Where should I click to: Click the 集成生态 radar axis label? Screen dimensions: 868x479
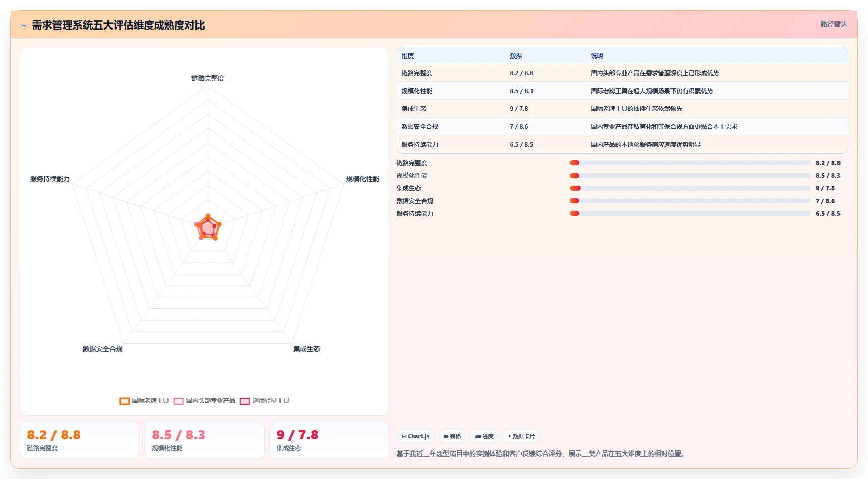[x=306, y=349]
